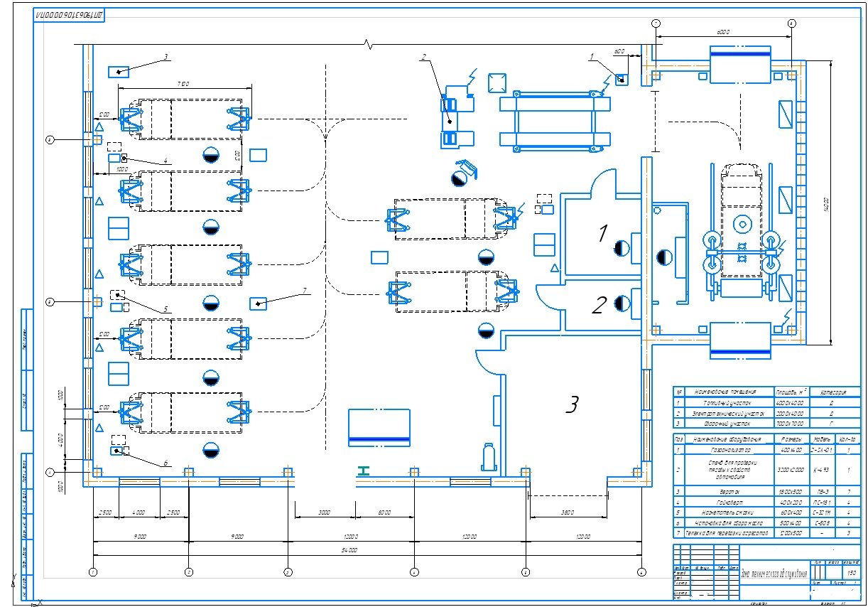Select the green I-beam symbol on bottom wall

365,471
